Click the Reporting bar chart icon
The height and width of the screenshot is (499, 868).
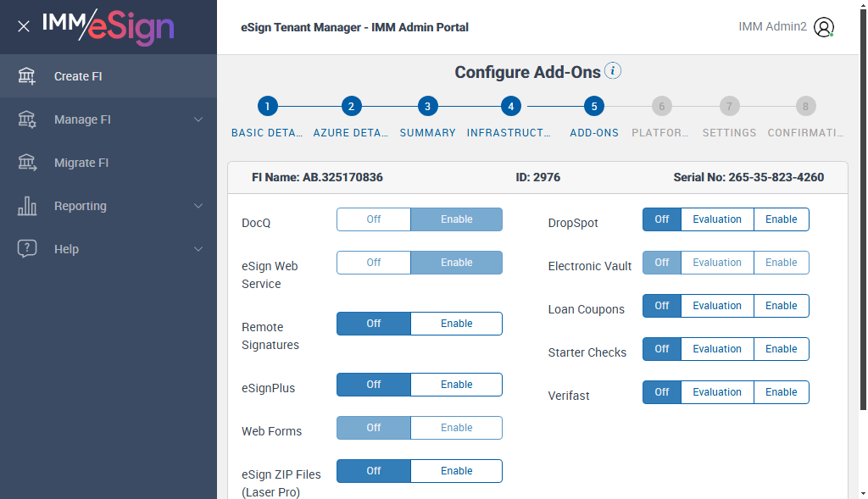click(27, 206)
